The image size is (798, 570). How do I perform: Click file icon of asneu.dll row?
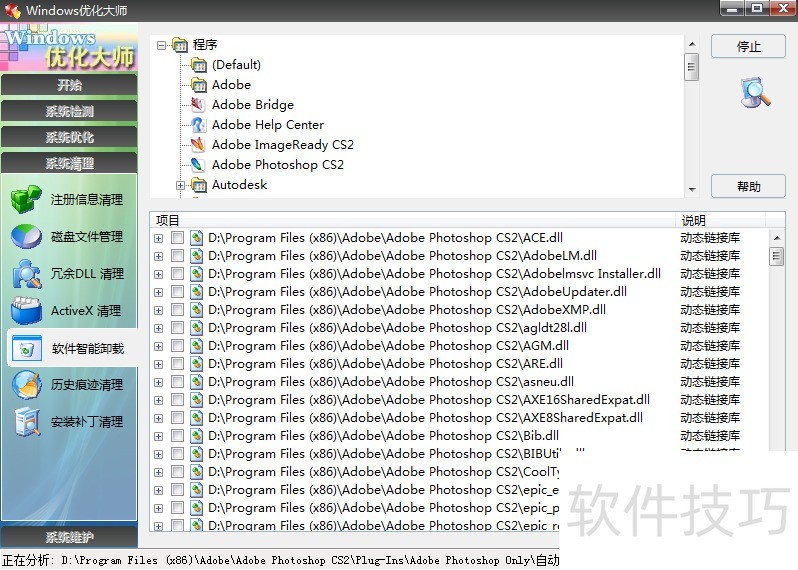(196, 382)
